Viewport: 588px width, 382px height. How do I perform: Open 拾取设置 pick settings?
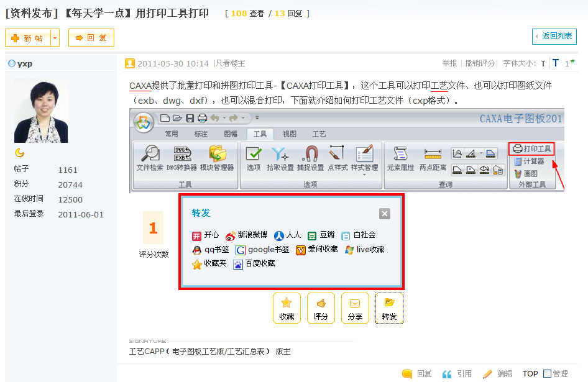[x=280, y=158]
